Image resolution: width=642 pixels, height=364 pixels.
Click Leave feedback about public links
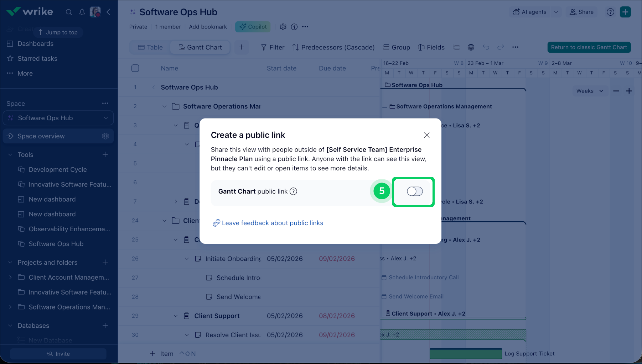point(268,223)
